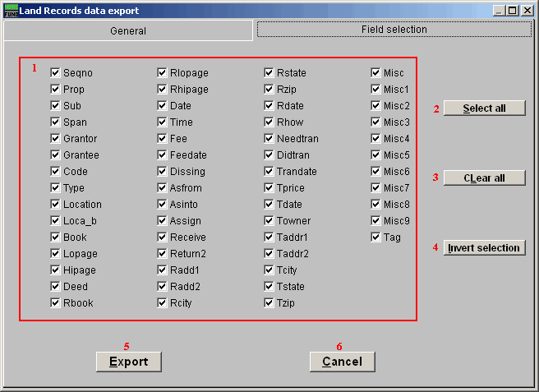The image size is (539, 392).
Task: Toggle the Fee field checkbox
Action: [162, 139]
